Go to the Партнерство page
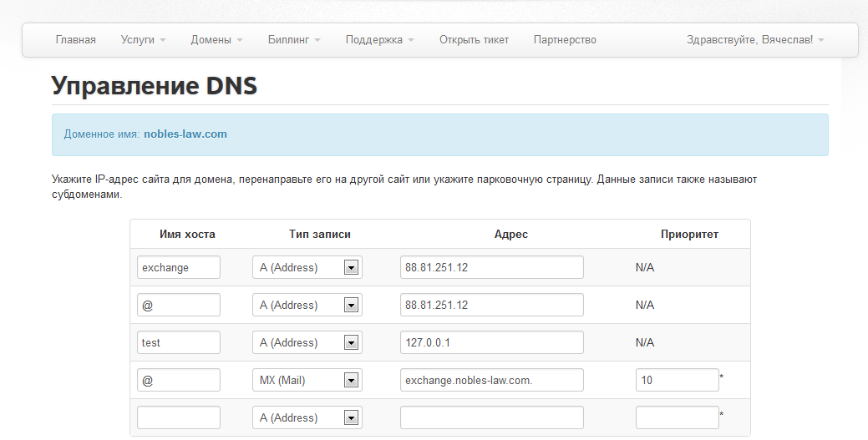Image resolution: width=868 pixels, height=440 pixels. (565, 39)
